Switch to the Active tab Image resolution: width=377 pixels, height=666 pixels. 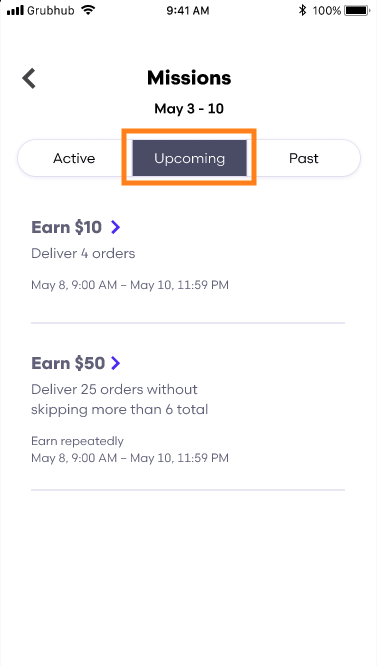(x=74, y=158)
